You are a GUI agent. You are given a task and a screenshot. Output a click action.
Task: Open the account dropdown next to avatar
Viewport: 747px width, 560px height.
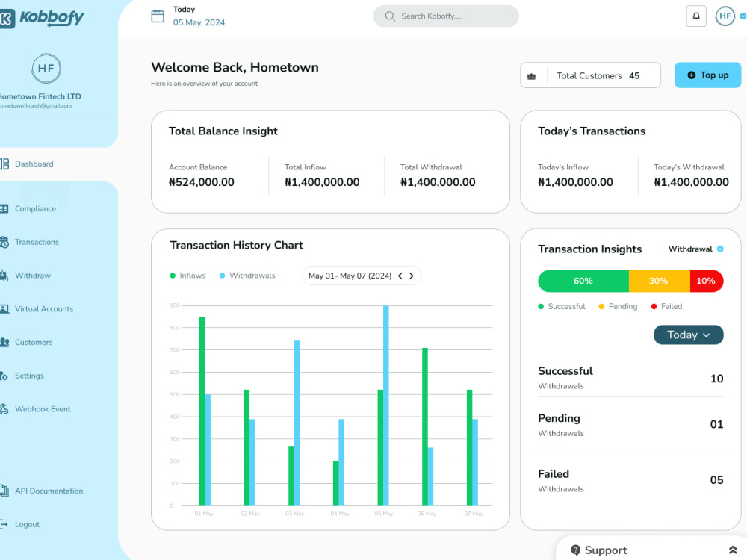pyautogui.click(x=743, y=16)
